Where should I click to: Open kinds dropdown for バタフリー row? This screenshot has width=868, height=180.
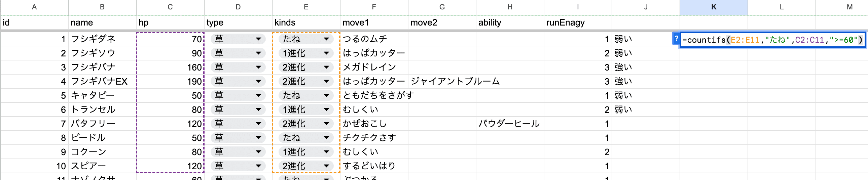[326, 124]
